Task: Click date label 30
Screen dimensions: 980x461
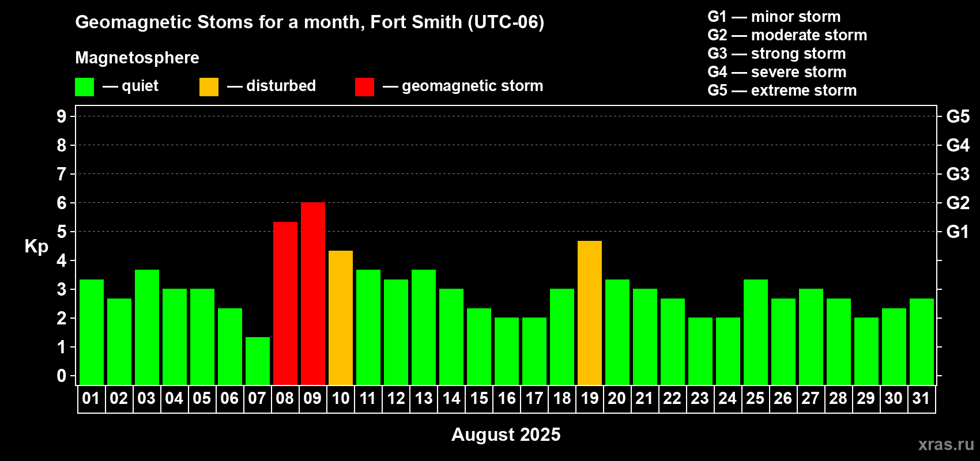Action: tap(894, 398)
